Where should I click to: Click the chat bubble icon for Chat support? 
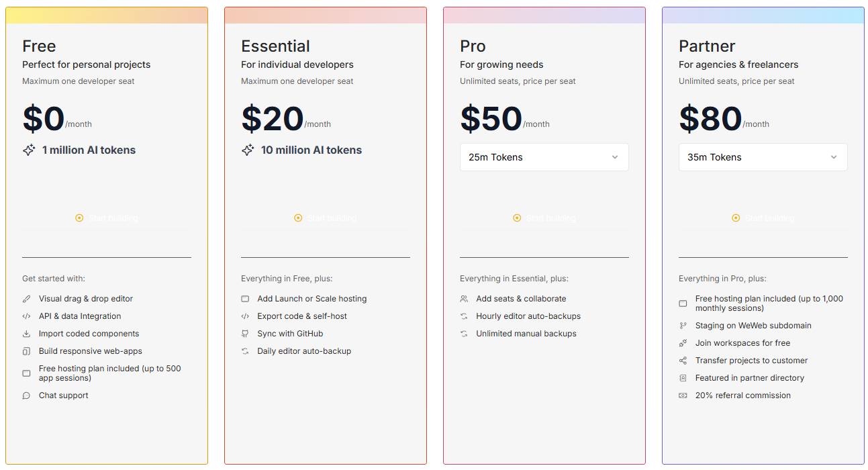(26, 395)
